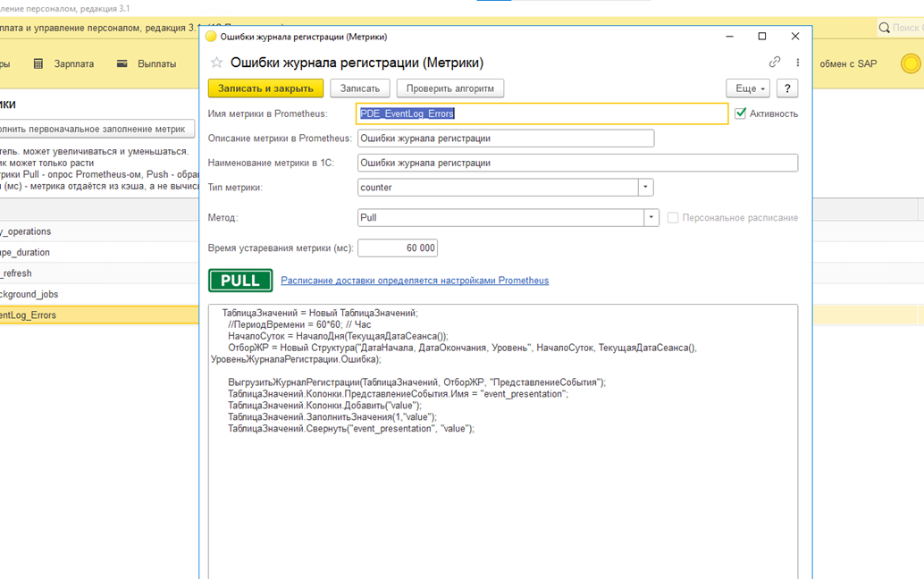924x579 pixels.
Task: Open the Метод dropdown list
Action: click(651, 218)
